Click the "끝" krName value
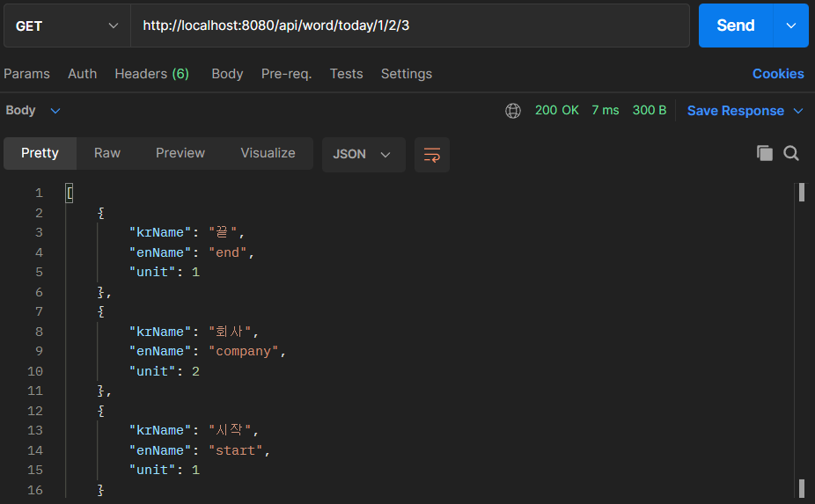Image resolution: width=815 pixels, height=504 pixels. point(223,232)
